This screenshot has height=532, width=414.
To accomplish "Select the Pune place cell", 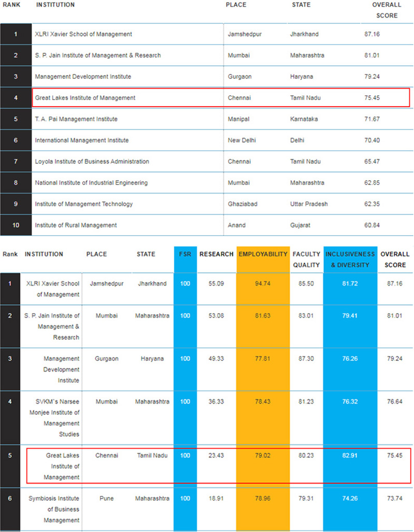I will point(107,498).
